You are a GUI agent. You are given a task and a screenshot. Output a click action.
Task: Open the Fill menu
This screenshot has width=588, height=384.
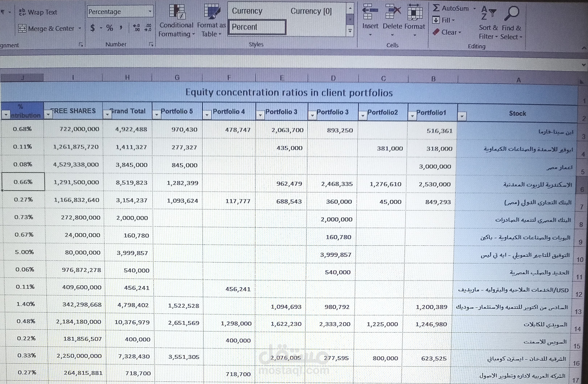[443, 20]
